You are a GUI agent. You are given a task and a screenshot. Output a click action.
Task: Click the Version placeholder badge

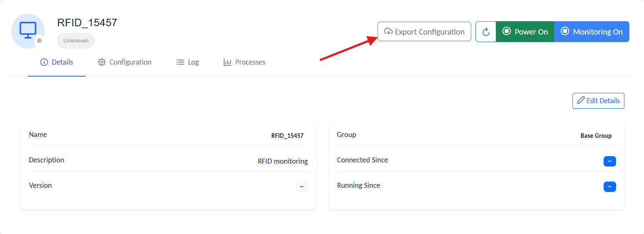(301, 187)
